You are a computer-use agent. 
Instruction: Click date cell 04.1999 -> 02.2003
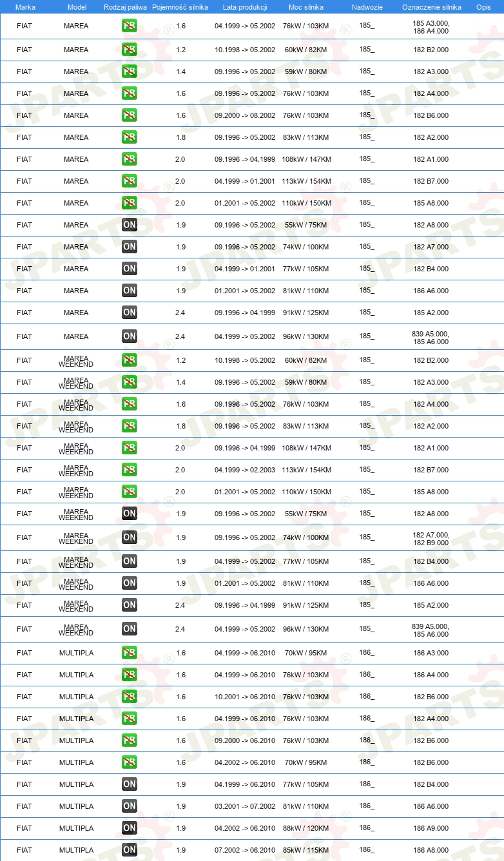[x=245, y=470]
